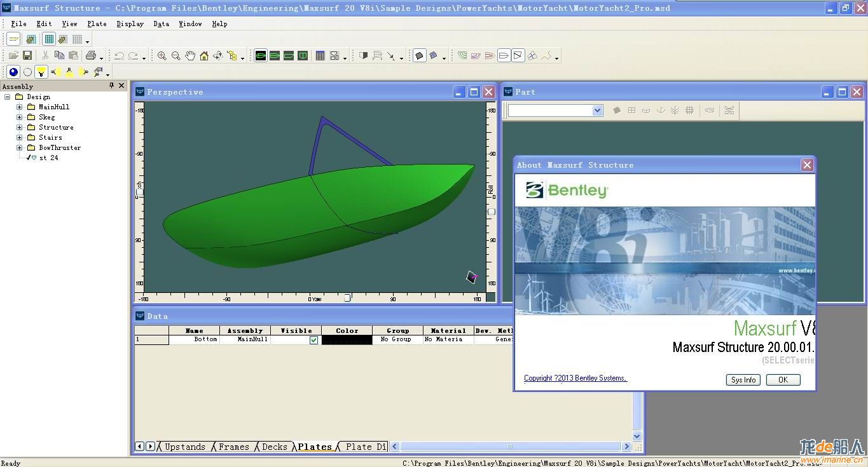868x467 pixels.
Task: Click the Assembly tree icon in toolbar
Action: tap(232, 56)
